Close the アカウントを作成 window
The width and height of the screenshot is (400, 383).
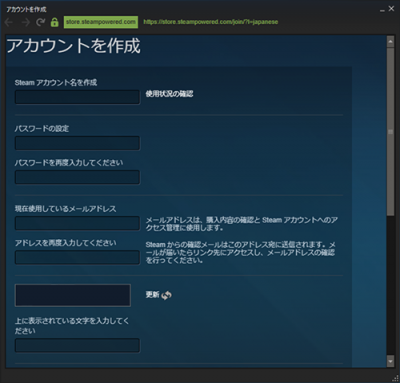click(391, 9)
